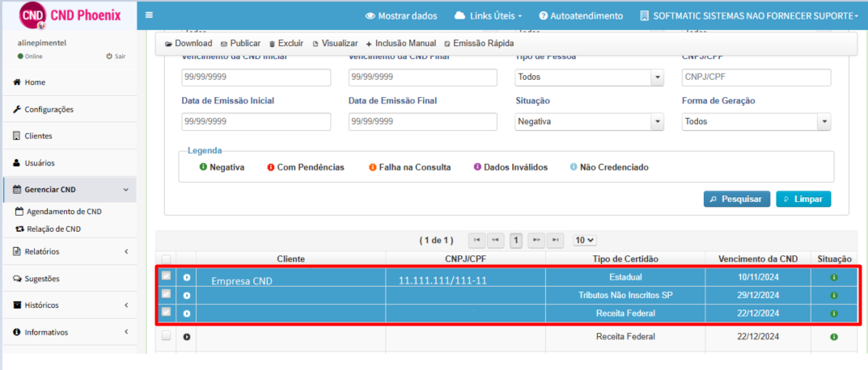The image size is (868, 370).
Task: Click Vencimento da CND Final date field
Action: pos(423,78)
